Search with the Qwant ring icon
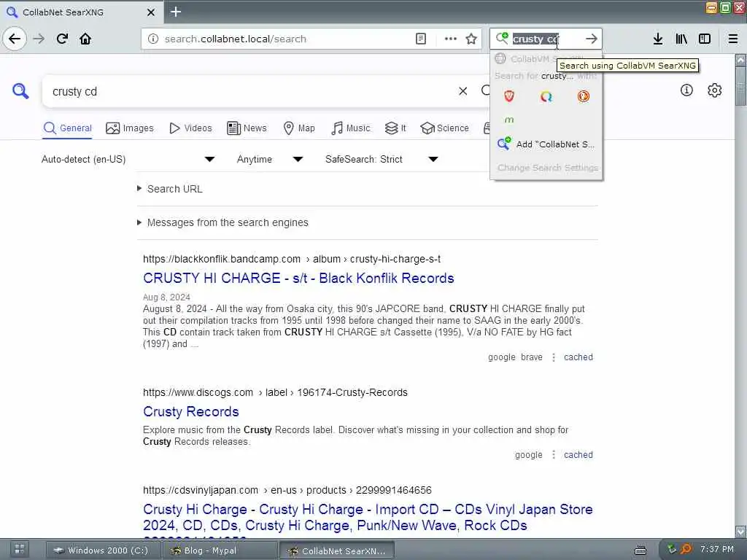The width and height of the screenshot is (747, 560). [546, 96]
